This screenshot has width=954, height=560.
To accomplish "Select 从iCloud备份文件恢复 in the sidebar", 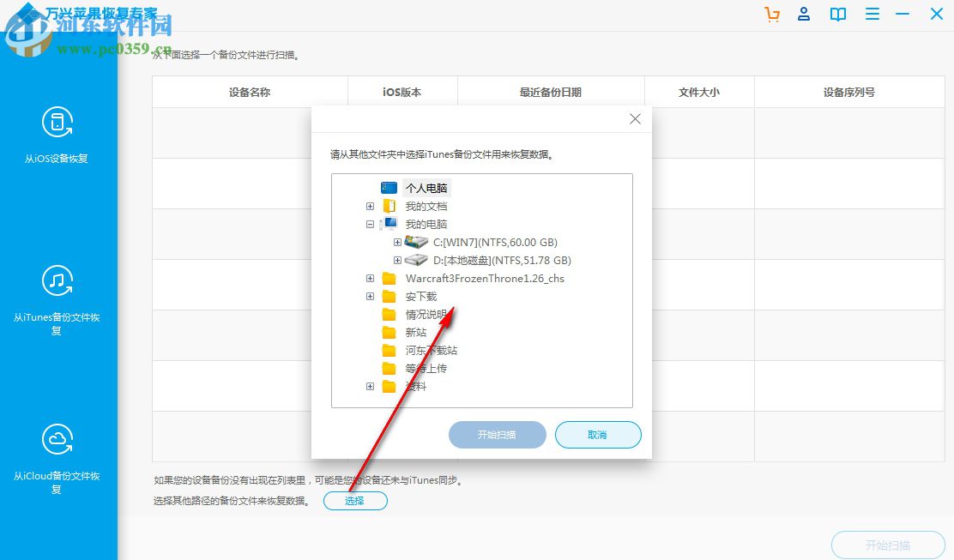I will (x=57, y=455).
